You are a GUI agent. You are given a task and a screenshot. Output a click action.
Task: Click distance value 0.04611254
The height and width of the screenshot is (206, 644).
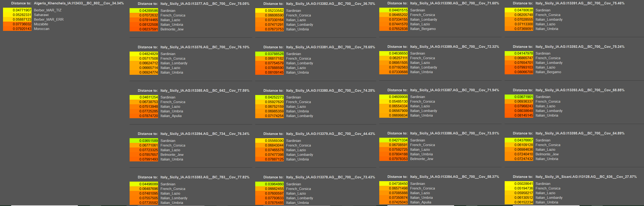[x=144, y=97]
